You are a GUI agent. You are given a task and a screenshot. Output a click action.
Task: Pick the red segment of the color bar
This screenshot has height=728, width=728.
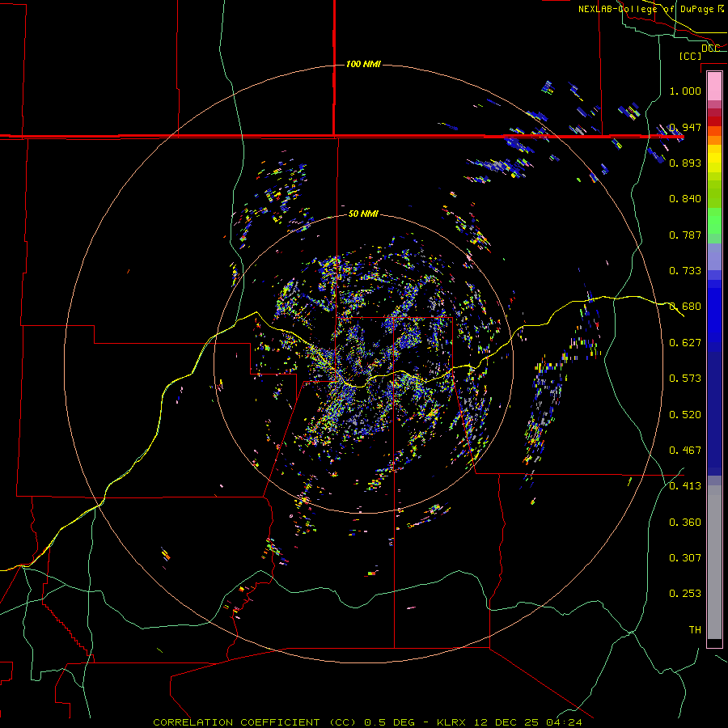714,121
